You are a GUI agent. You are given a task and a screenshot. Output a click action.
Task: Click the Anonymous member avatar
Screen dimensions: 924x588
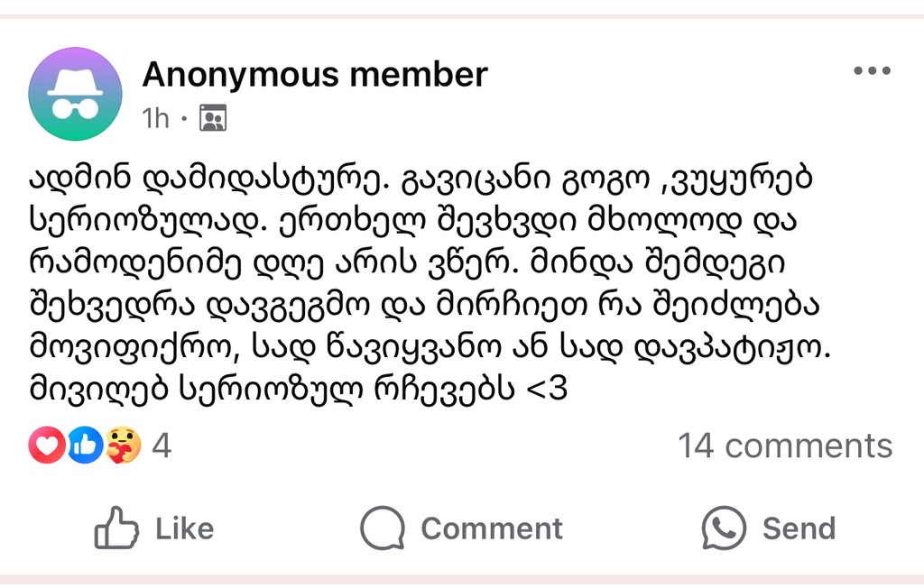(x=75, y=94)
